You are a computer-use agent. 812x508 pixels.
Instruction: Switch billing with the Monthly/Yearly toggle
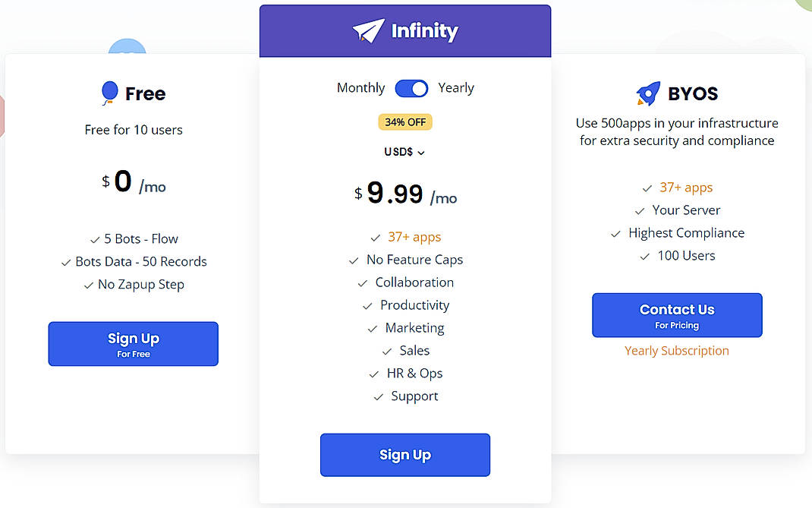click(411, 88)
